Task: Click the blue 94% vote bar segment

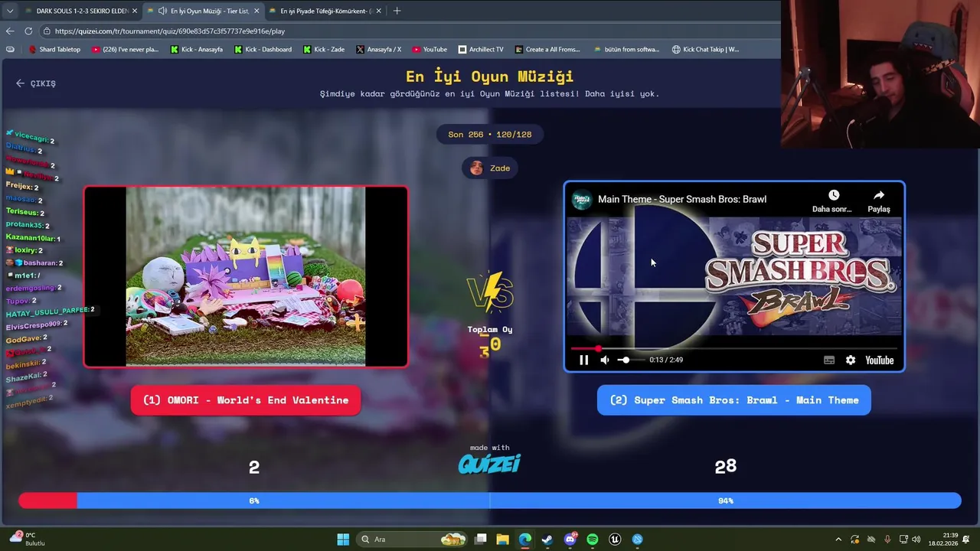Action: tap(519, 500)
